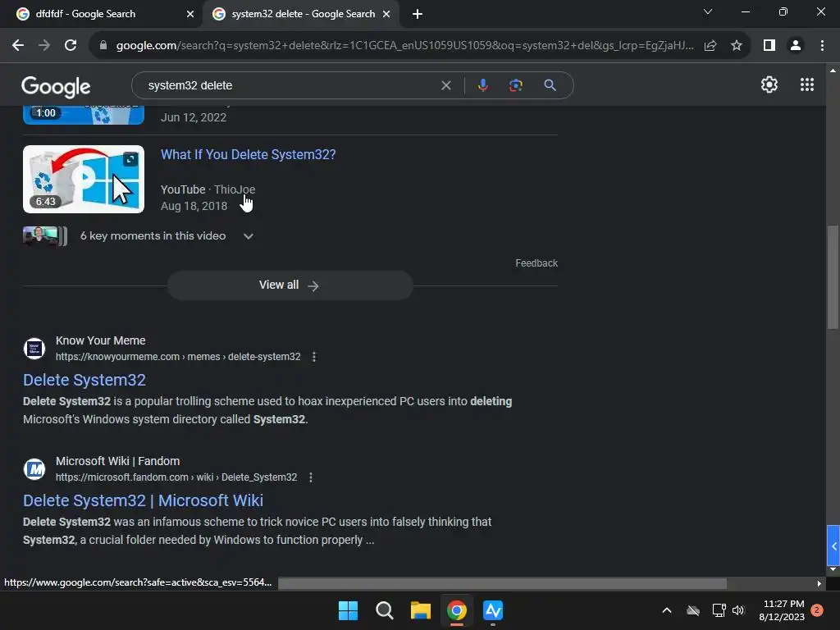The height and width of the screenshot is (630, 840).
Task: Open clock and date notifications
Action: 782,610
